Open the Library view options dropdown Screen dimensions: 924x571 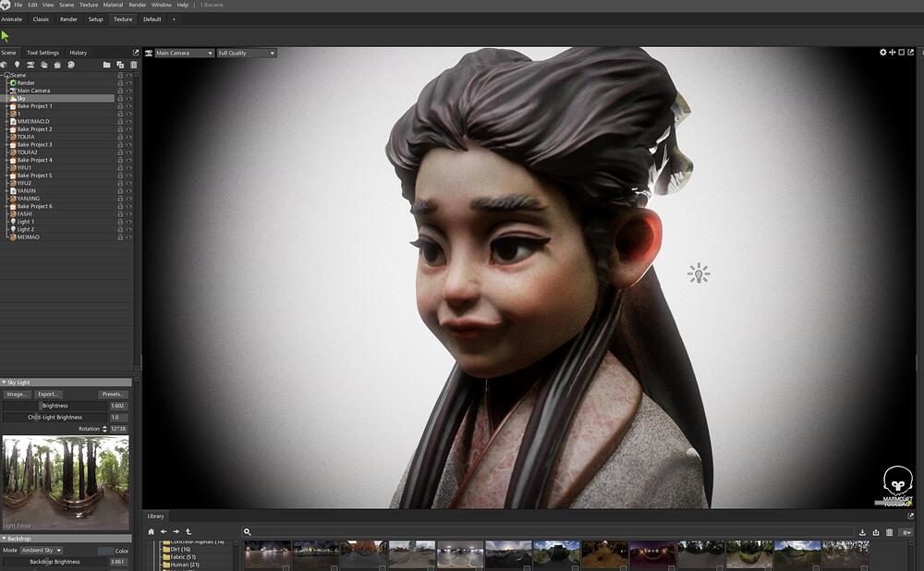[x=906, y=532]
